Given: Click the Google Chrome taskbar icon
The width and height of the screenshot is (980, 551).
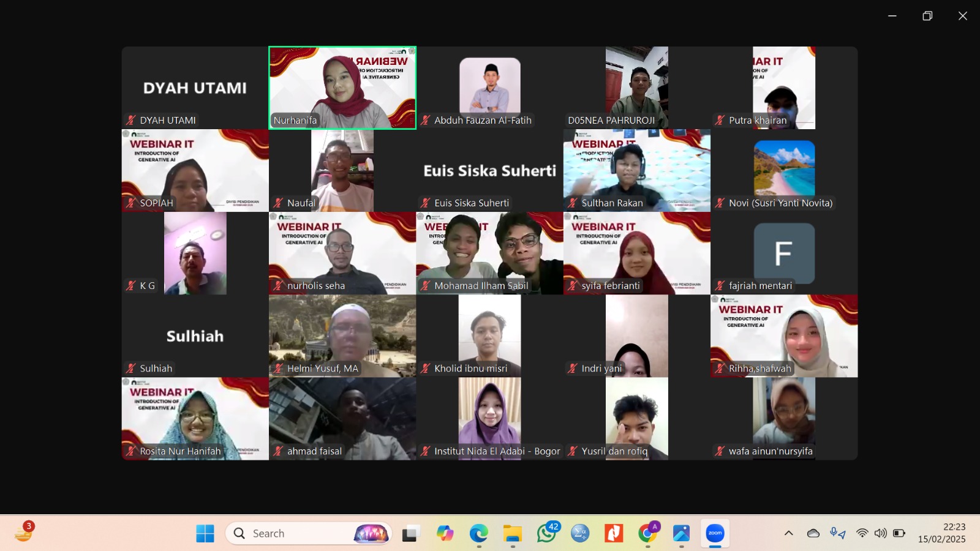Looking at the screenshot, I should (647, 533).
